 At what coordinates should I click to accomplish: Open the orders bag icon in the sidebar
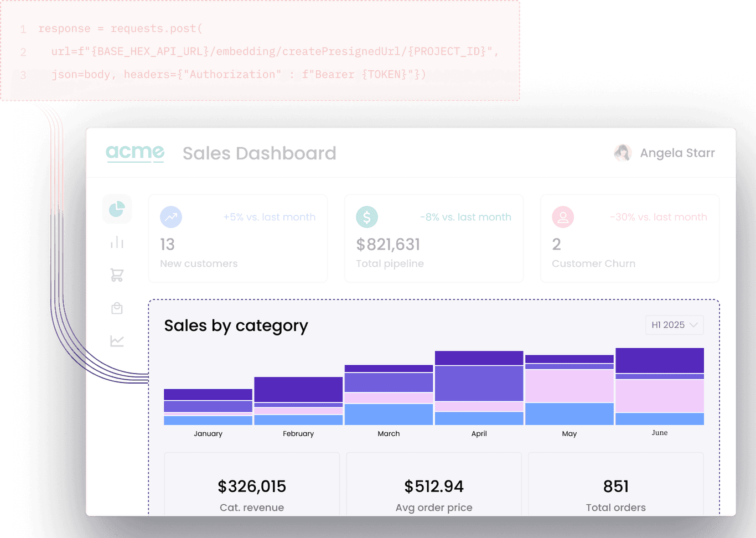point(117,308)
